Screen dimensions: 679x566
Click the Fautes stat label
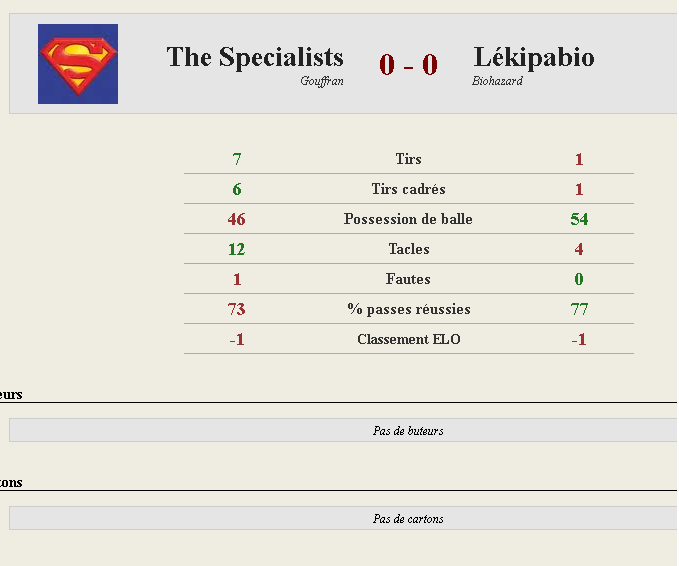click(408, 279)
